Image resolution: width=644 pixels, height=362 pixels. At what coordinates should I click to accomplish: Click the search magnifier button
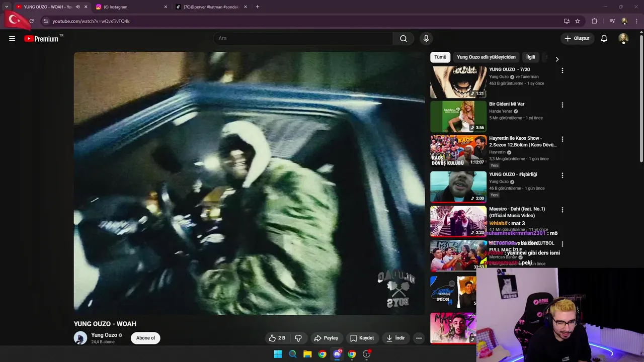pyautogui.click(x=404, y=39)
